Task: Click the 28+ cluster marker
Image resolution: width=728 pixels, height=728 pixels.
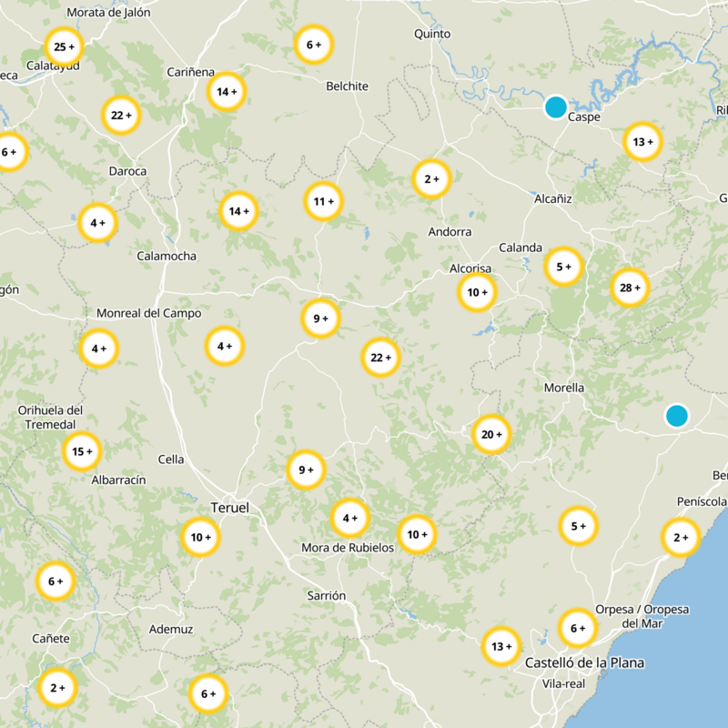Action: click(630, 288)
